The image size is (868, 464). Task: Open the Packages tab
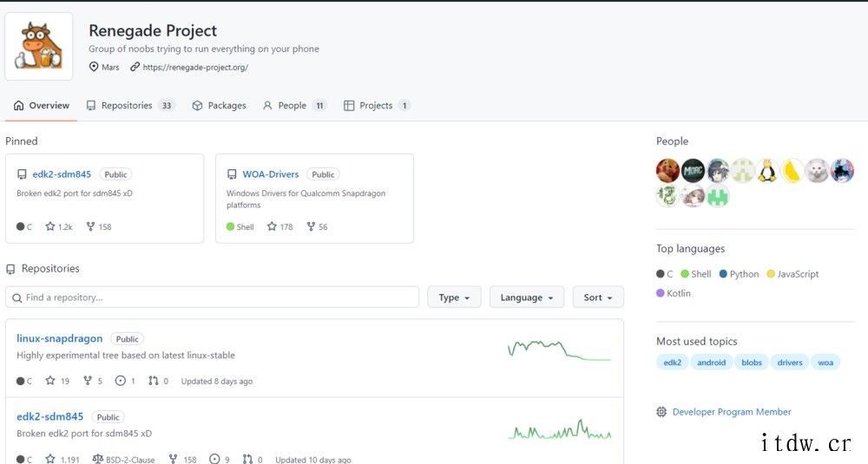click(219, 105)
